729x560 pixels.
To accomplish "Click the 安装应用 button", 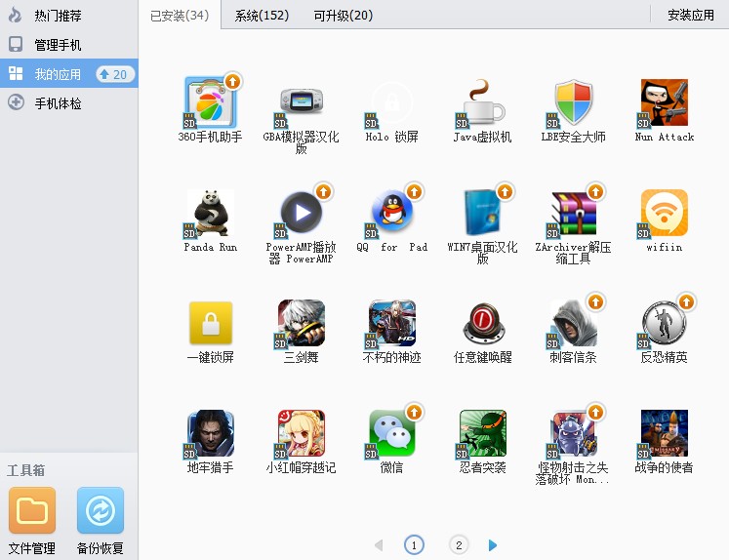I will (691, 15).
